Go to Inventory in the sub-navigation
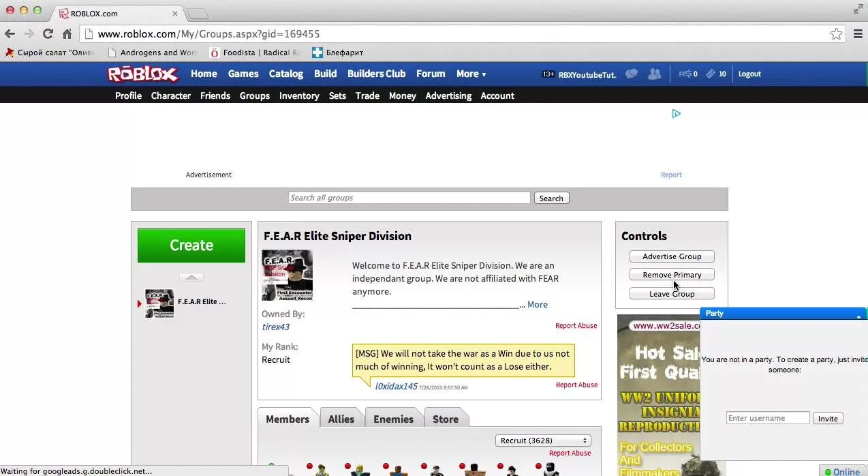 pyautogui.click(x=299, y=95)
